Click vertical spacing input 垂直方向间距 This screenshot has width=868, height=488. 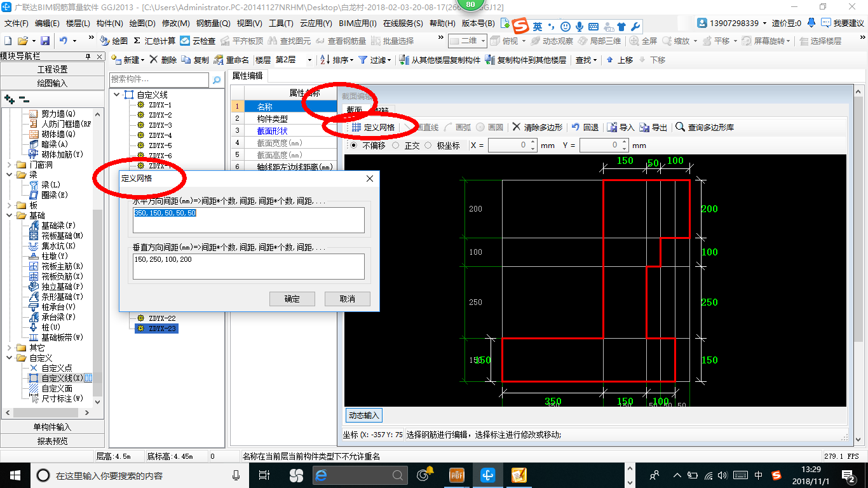click(x=249, y=267)
